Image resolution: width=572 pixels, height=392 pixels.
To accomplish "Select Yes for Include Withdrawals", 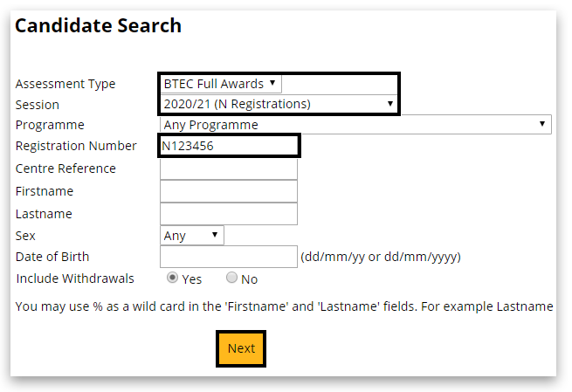I will point(173,279).
